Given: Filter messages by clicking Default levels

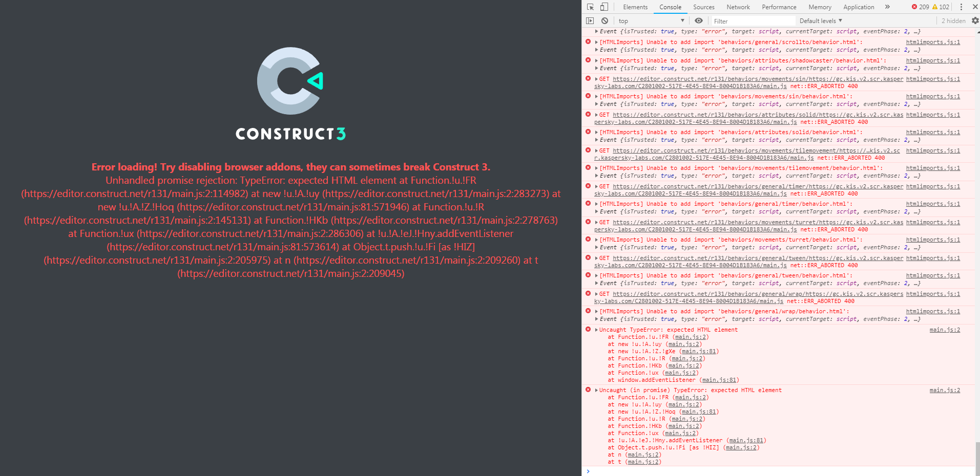Looking at the screenshot, I should pos(820,20).
